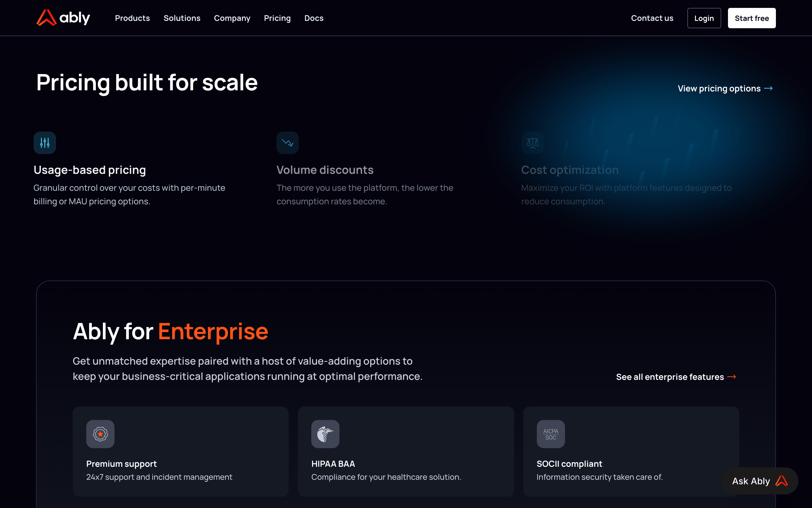Click the HIPAA BAA card title

coord(333,464)
